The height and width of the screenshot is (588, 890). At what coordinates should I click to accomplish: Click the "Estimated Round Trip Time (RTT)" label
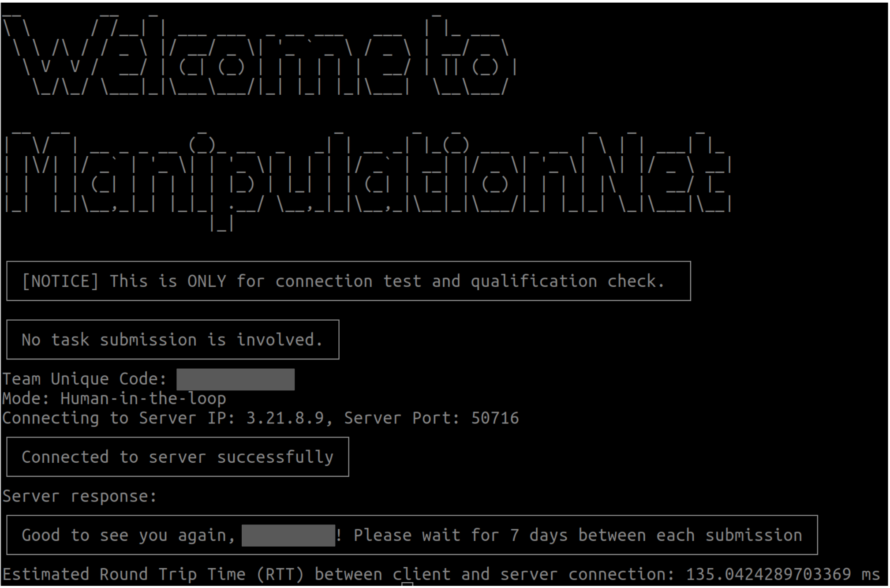point(153,574)
